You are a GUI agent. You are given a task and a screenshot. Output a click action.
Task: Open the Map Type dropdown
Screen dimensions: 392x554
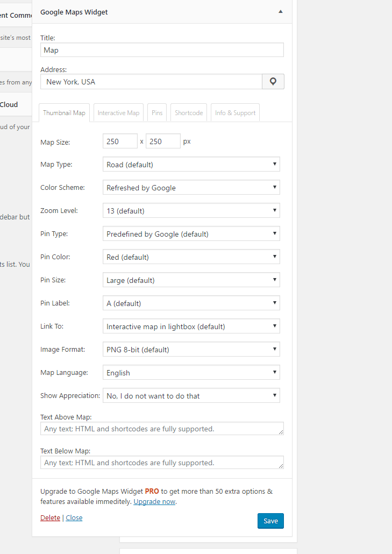click(x=191, y=164)
